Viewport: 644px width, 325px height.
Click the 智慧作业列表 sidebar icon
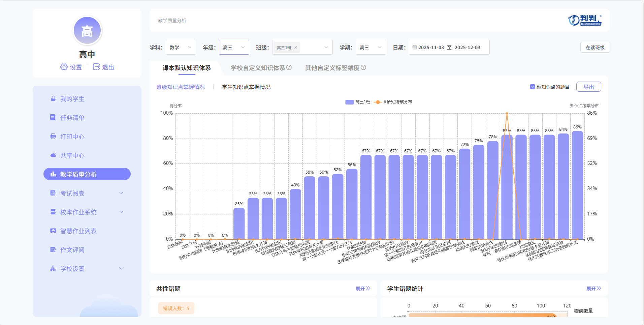pyautogui.click(x=53, y=231)
